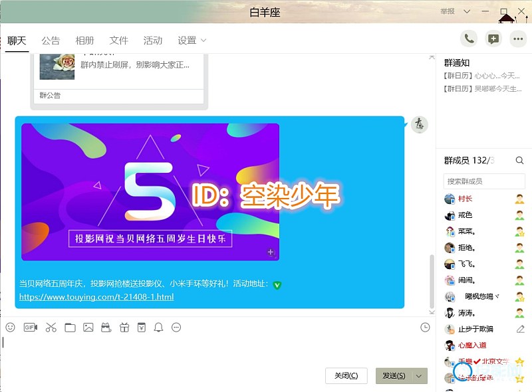Click the role badge beside 村长
The width and height of the screenshot is (532, 392).
click(519, 199)
